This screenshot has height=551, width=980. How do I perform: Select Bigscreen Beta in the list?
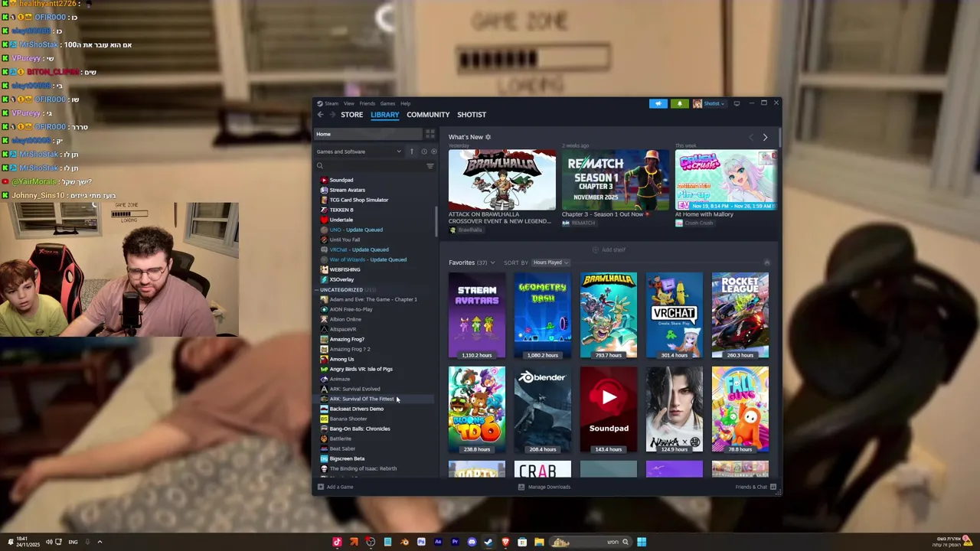click(x=347, y=458)
